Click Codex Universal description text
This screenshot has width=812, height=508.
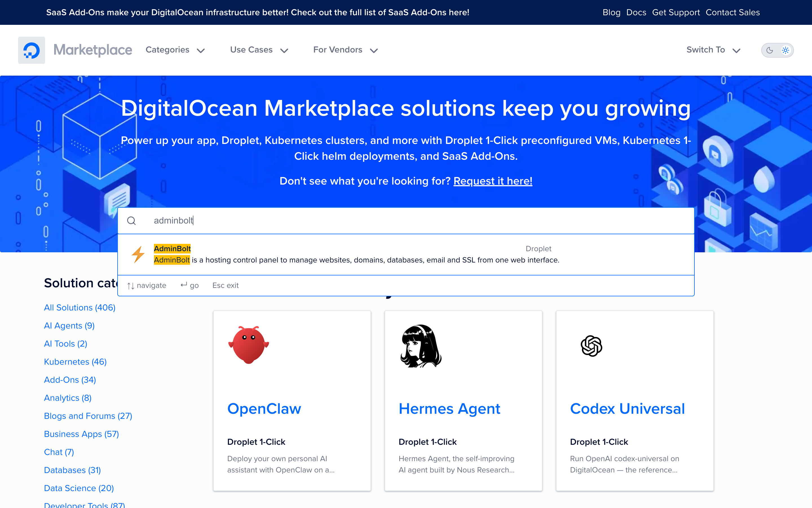coord(624,464)
